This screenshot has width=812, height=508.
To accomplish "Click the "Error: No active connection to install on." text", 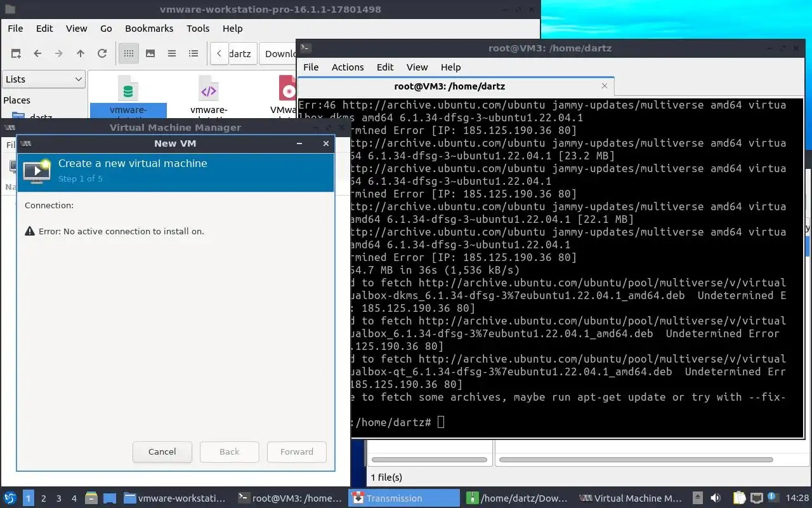I will (121, 231).
